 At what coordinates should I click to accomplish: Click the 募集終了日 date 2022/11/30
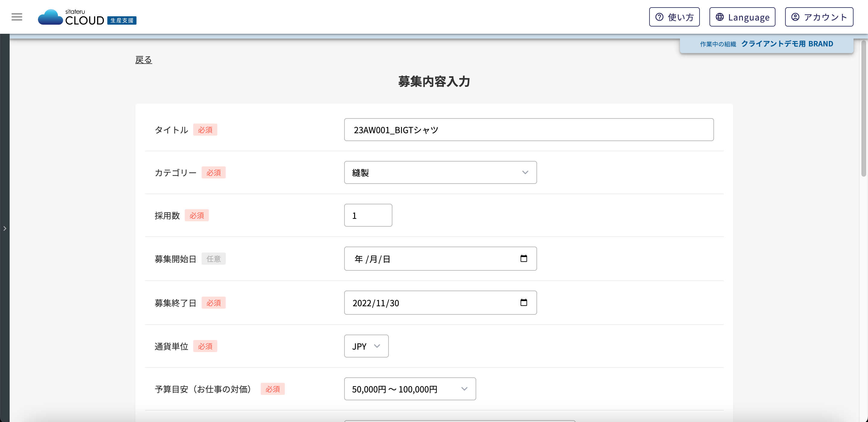(x=376, y=303)
